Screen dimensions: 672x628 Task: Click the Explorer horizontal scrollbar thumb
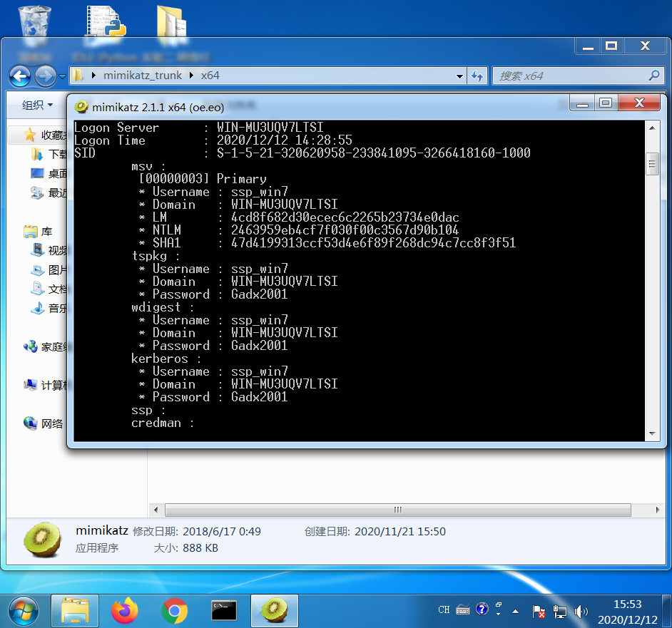(398, 510)
